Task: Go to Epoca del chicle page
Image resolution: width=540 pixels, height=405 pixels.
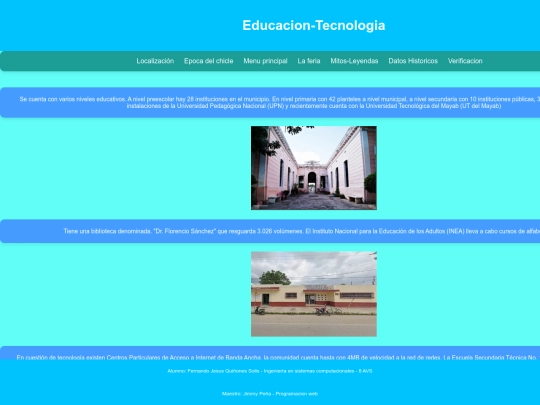Action: click(x=208, y=61)
